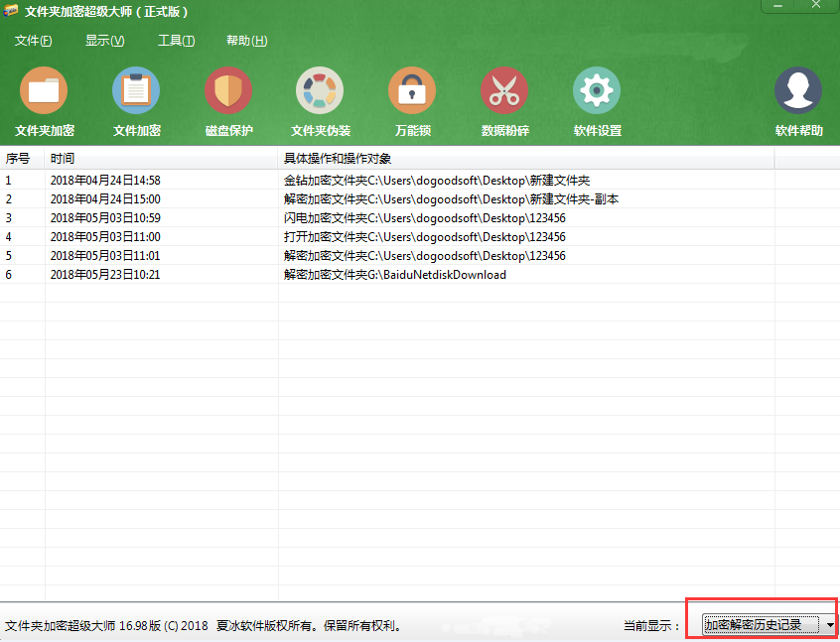This screenshot has width=840, height=642.
Task: Open the 万能锁 universal lock tool
Action: pyautogui.click(x=412, y=101)
